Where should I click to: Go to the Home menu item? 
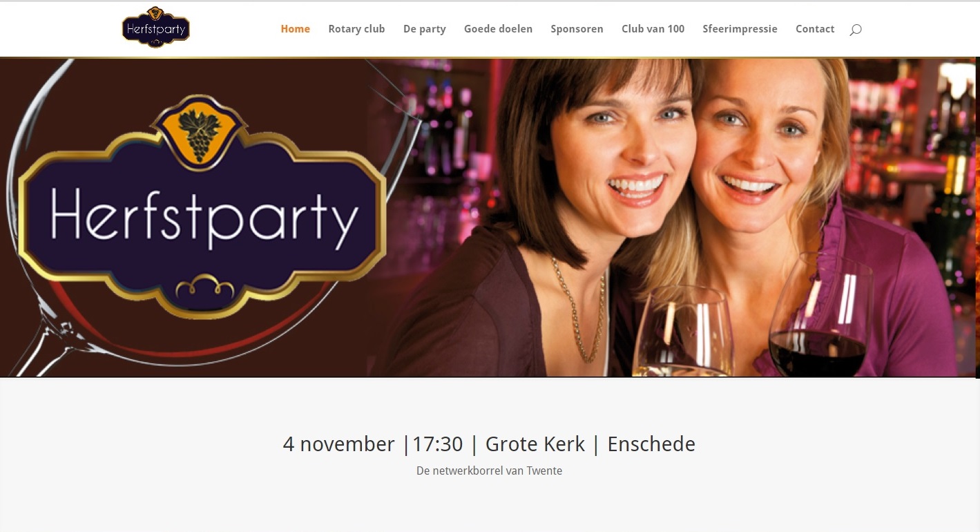pos(295,29)
